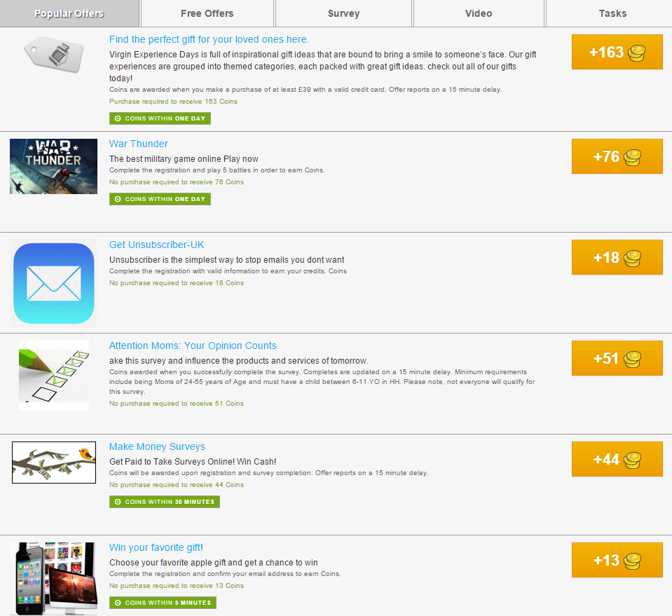Open the Tasks tab
The height and width of the screenshot is (616, 672).
pyautogui.click(x=612, y=13)
